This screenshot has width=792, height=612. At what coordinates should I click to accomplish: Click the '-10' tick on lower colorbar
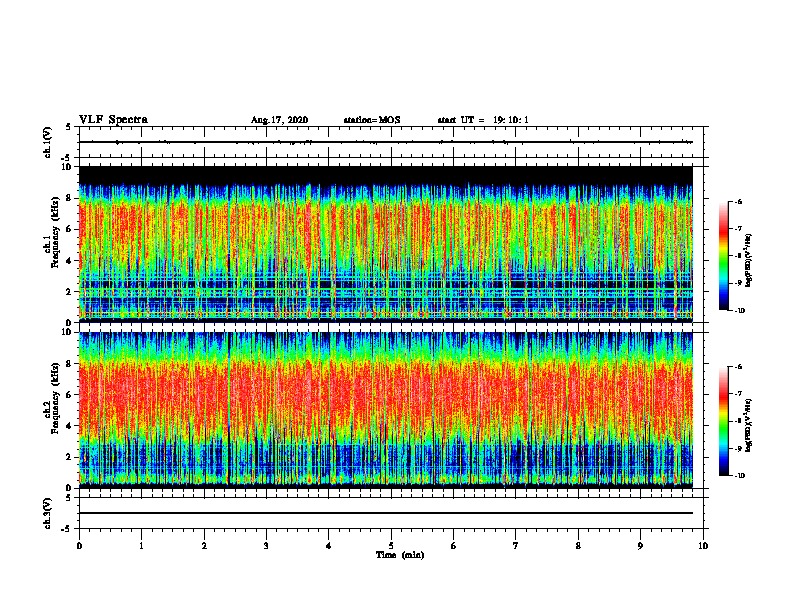pos(739,476)
